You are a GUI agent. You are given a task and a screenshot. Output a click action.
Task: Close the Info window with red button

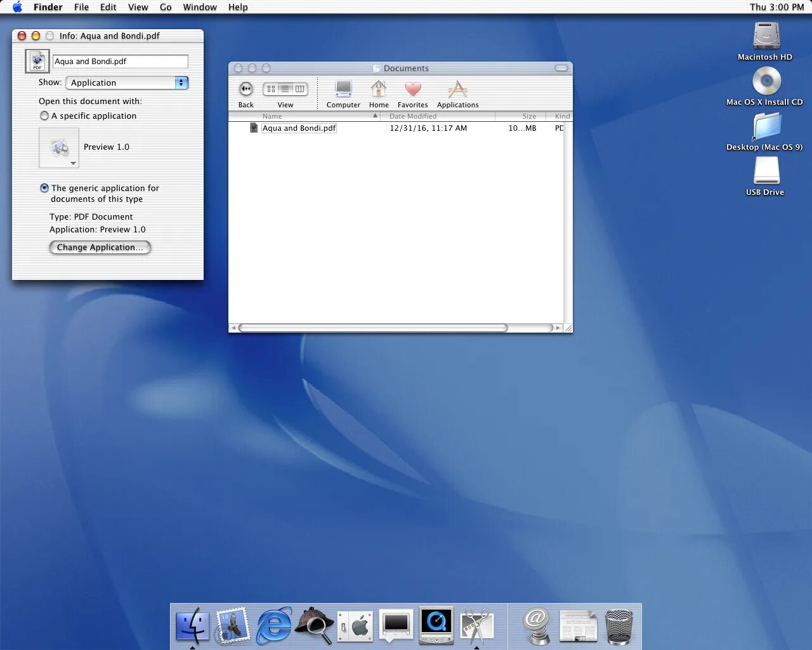pyautogui.click(x=22, y=36)
